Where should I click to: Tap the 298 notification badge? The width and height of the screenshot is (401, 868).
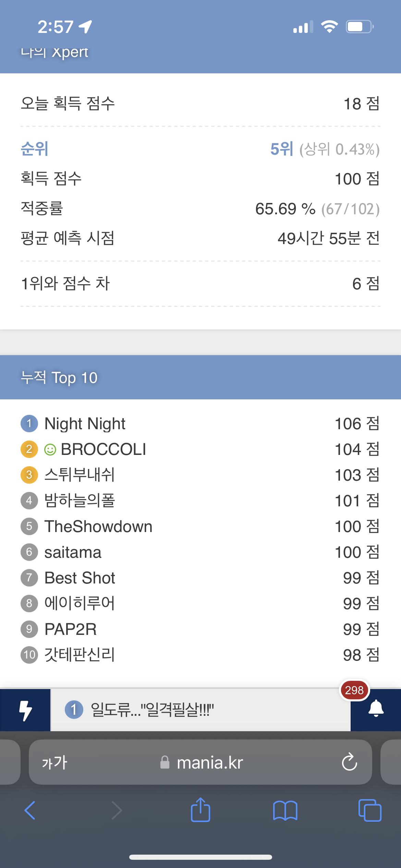click(x=354, y=690)
